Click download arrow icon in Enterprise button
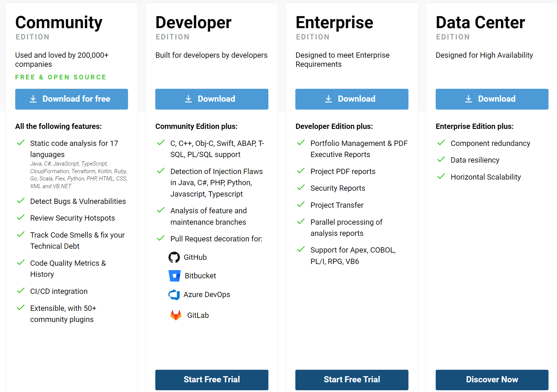 pyautogui.click(x=328, y=99)
